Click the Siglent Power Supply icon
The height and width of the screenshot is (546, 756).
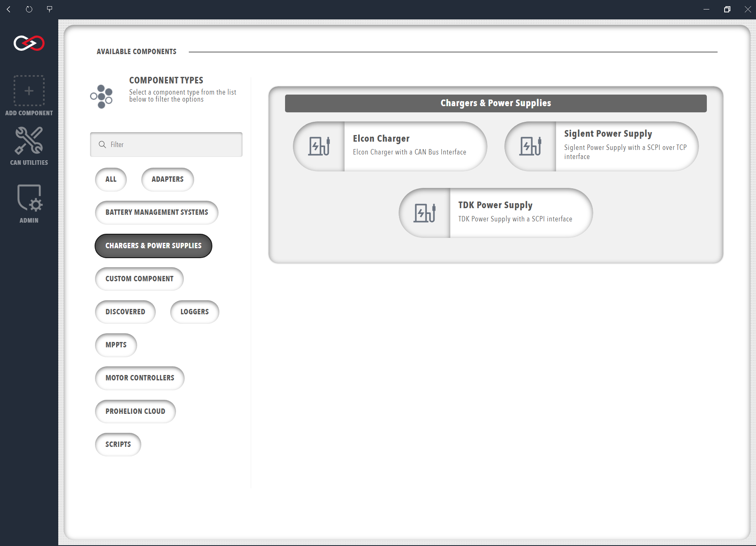[x=531, y=146]
